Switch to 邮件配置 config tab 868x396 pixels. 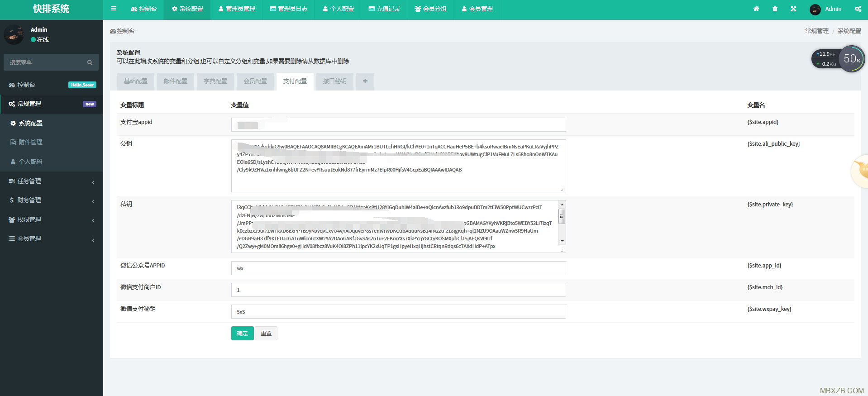coord(176,81)
